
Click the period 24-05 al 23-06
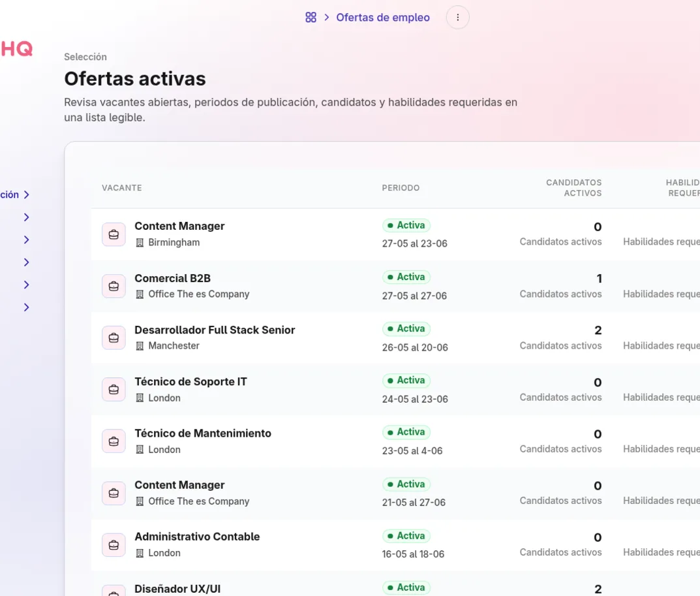415,399
